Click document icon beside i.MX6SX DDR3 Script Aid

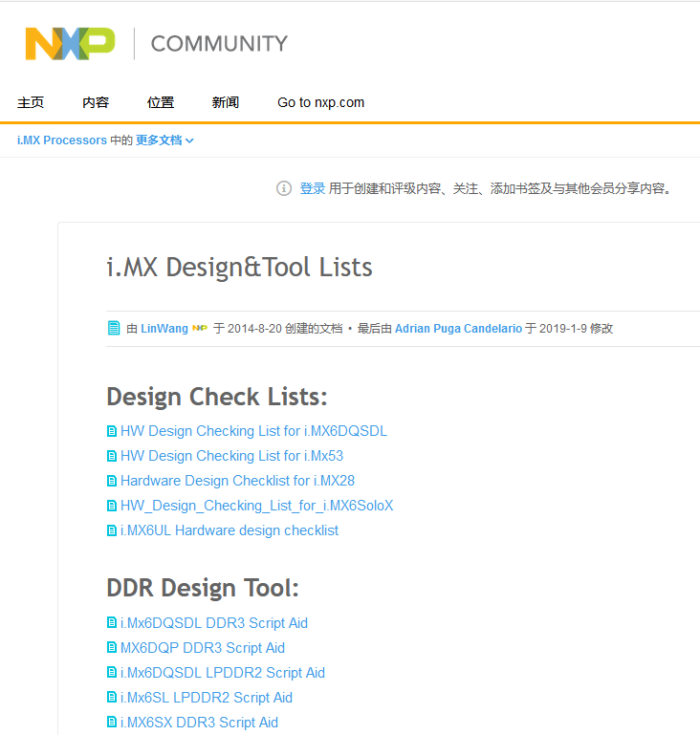[112, 722]
